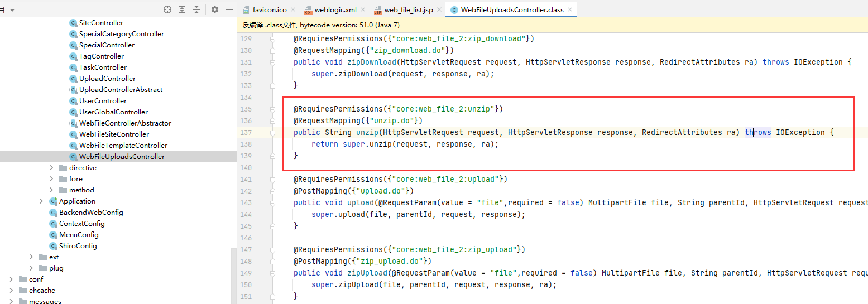Expand the ehcache folder
This screenshot has width=868, height=304.
[11, 291]
